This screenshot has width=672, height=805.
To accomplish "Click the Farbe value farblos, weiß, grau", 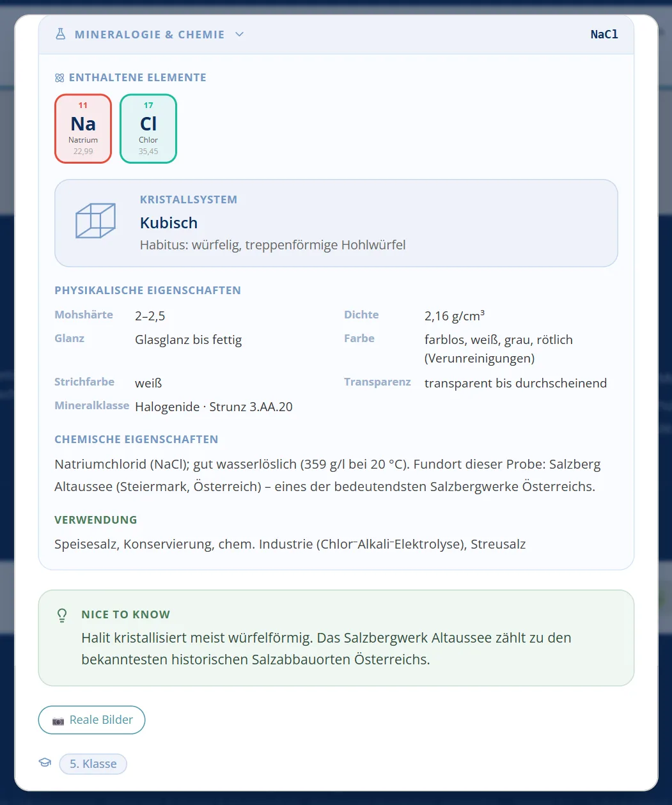I will (x=499, y=349).
